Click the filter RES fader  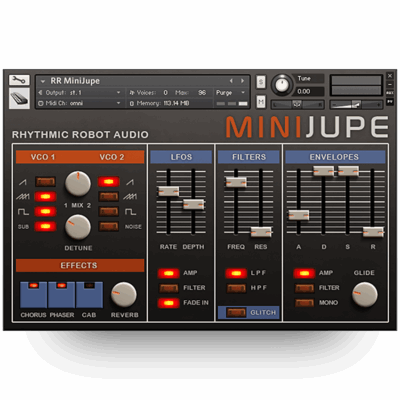(261, 232)
